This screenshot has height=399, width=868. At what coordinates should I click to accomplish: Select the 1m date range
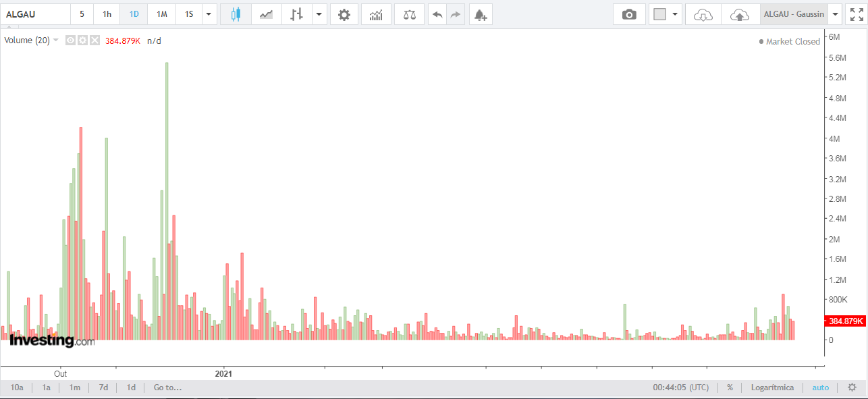[74, 388]
